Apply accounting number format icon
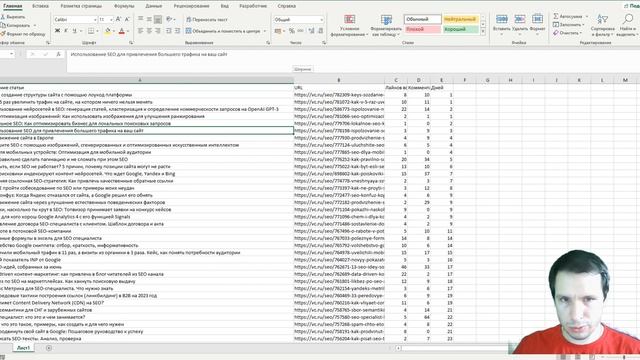Image resolution: width=640 pixels, height=360 pixels. (x=278, y=31)
